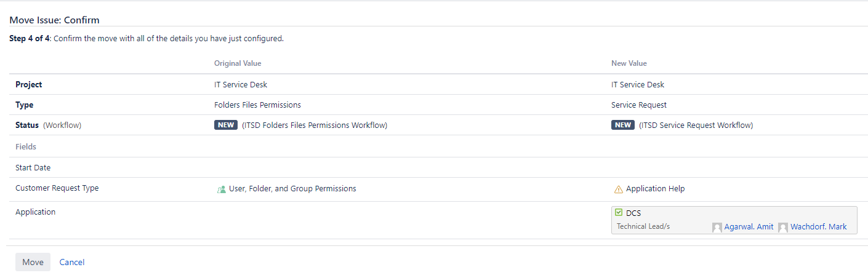868x278 pixels.
Task: Click the Move Issue: Confirm heading
Action: tap(54, 20)
